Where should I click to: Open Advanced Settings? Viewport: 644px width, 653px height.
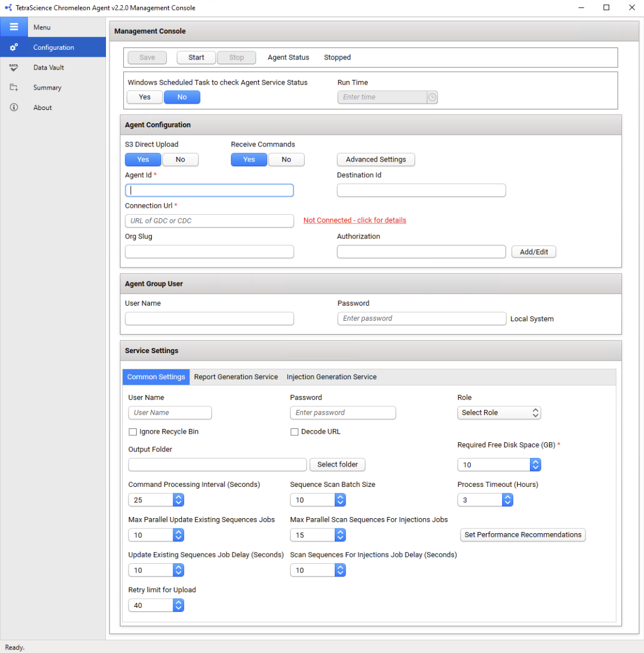pos(376,160)
